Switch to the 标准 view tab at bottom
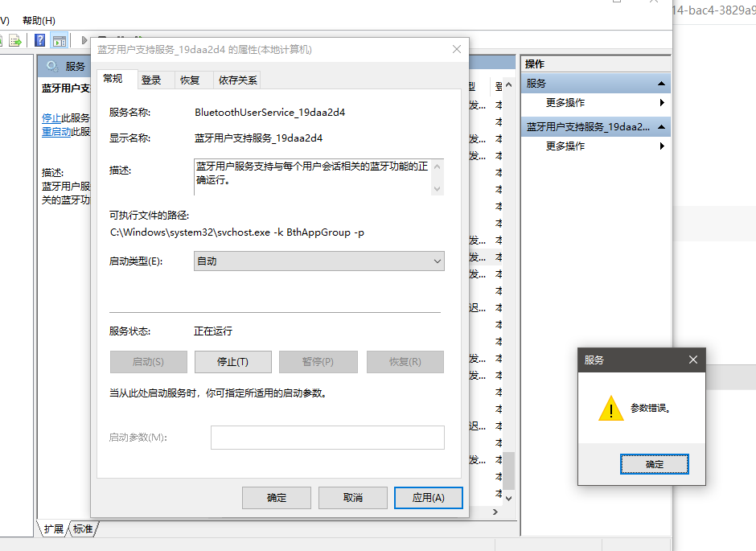The height and width of the screenshot is (551, 756). point(83,528)
